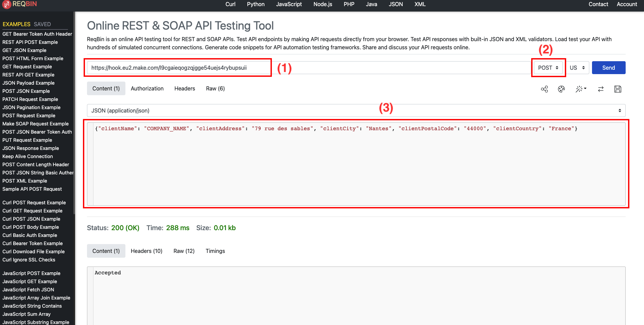Switch to the SAVED sidebar list

click(x=42, y=24)
